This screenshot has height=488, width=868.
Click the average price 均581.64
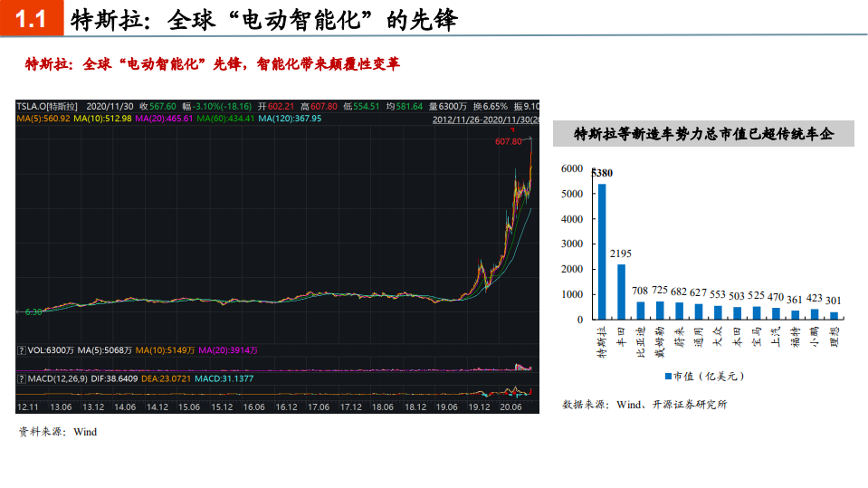click(404, 106)
